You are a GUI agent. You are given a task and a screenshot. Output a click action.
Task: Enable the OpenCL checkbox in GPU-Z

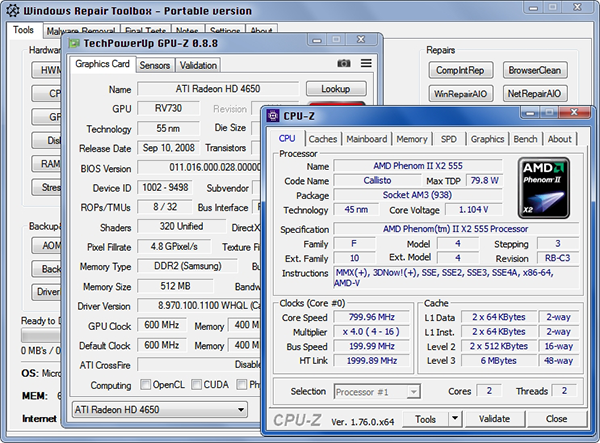tap(145, 384)
